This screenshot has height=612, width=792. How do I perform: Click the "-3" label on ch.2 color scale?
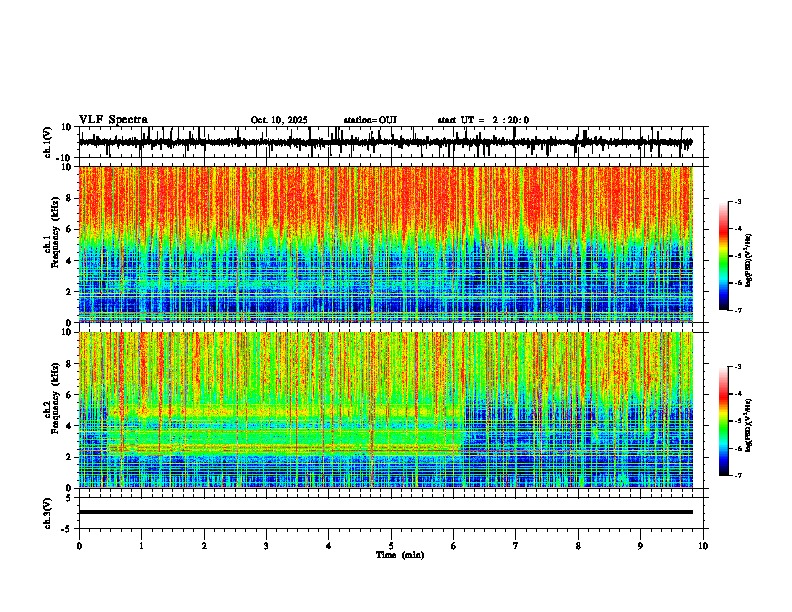[x=738, y=367]
